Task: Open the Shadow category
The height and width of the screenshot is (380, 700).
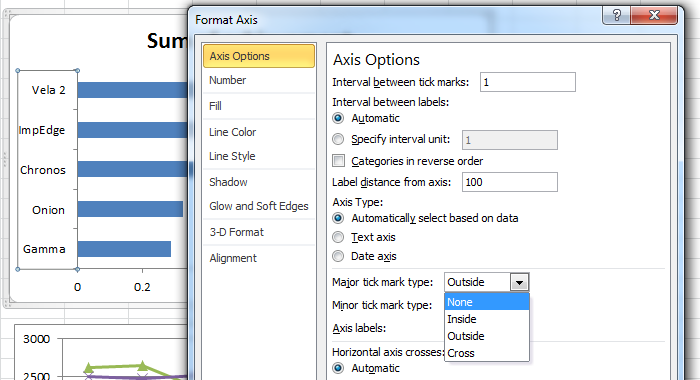Action: pos(259,182)
